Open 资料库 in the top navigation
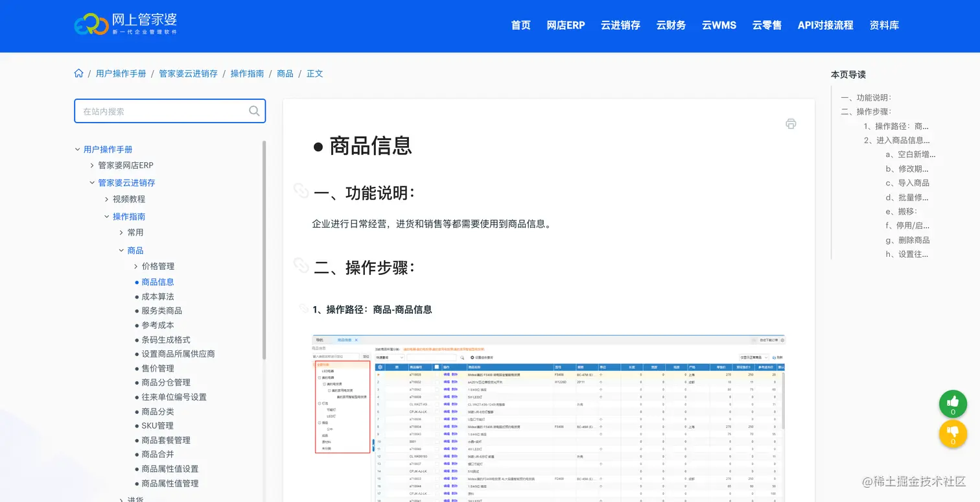 884,25
